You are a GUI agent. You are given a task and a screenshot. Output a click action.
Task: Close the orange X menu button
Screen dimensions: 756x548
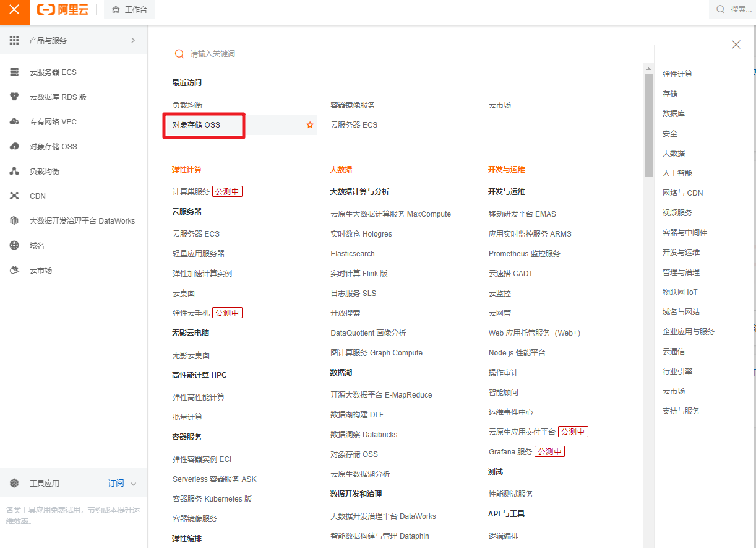(15, 10)
